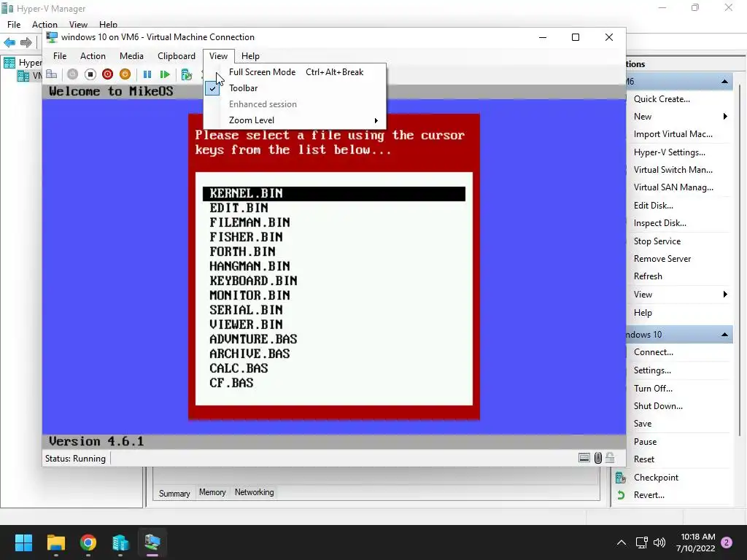Toggle the Toolbar checkmark in View menu

[212, 88]
